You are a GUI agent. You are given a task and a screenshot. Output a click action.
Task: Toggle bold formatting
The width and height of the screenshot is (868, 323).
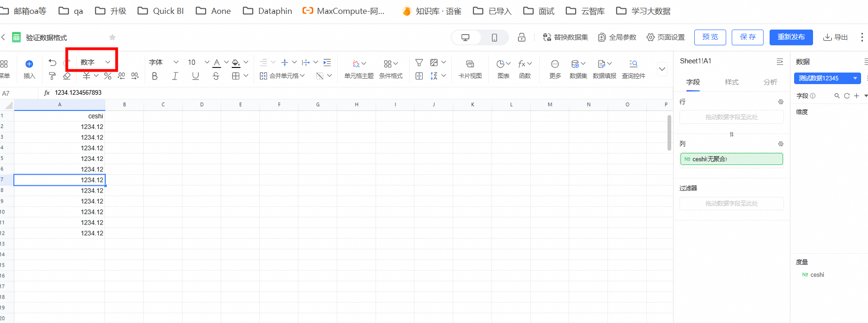pos(155,76)
